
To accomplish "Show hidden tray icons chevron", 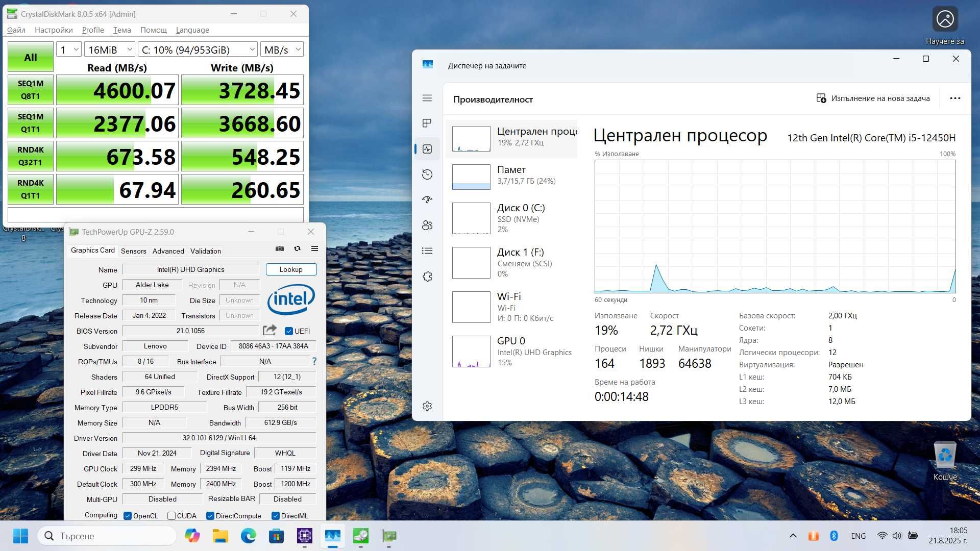I will pyautogui.click(x=793, y=536).
